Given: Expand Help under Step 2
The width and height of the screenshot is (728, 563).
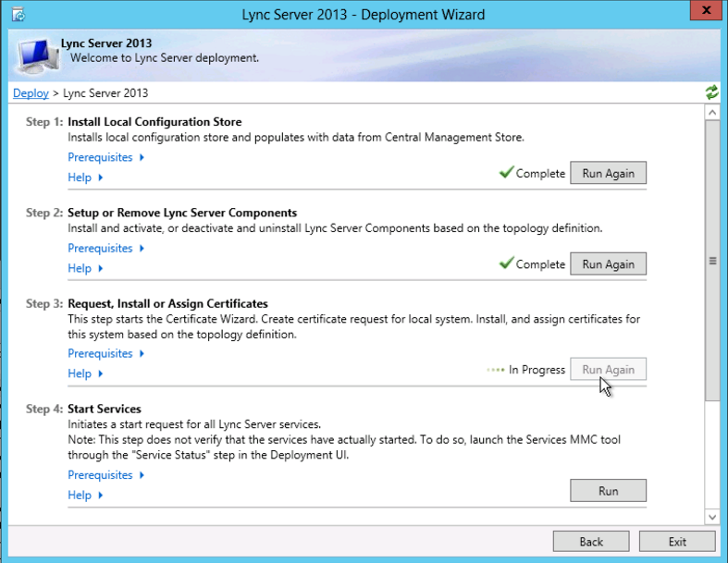Looking at the screenshot, I should (x=85, y=268).
